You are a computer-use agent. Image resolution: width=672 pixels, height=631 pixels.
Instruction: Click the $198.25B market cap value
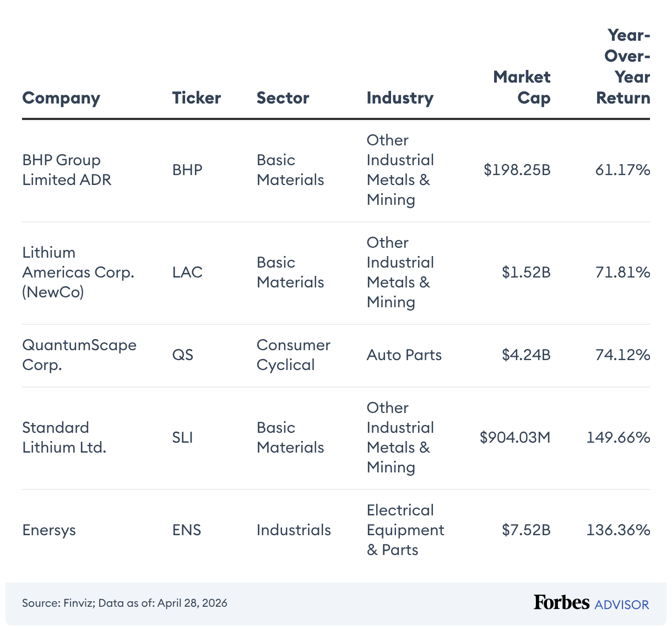(517, 170)
